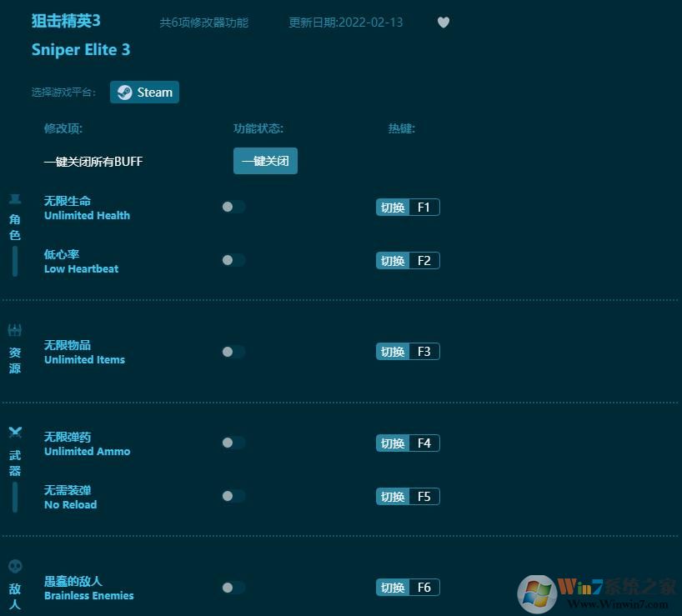Select the 角色 (character) category icon
682x616 pixels.
tap(13, 200)
